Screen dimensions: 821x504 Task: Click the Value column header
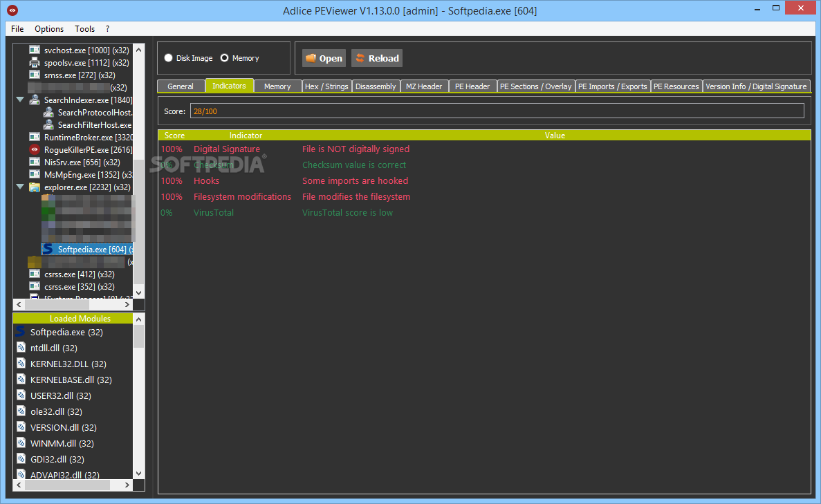point(555,135)
